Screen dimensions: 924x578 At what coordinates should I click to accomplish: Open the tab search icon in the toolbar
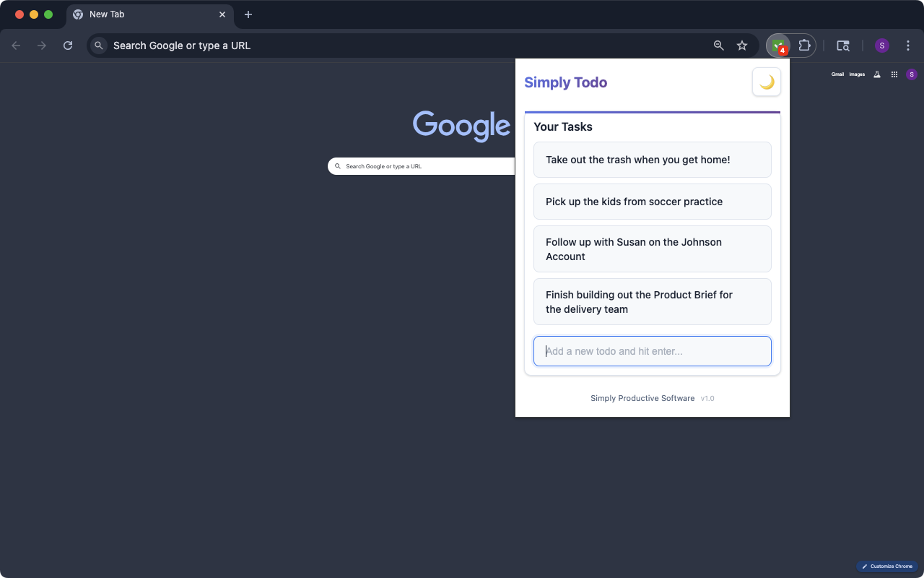click(x=843, y=46)
